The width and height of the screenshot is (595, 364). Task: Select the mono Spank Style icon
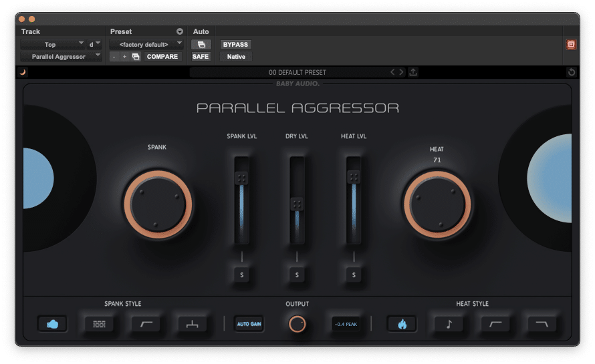pos(192,324)
